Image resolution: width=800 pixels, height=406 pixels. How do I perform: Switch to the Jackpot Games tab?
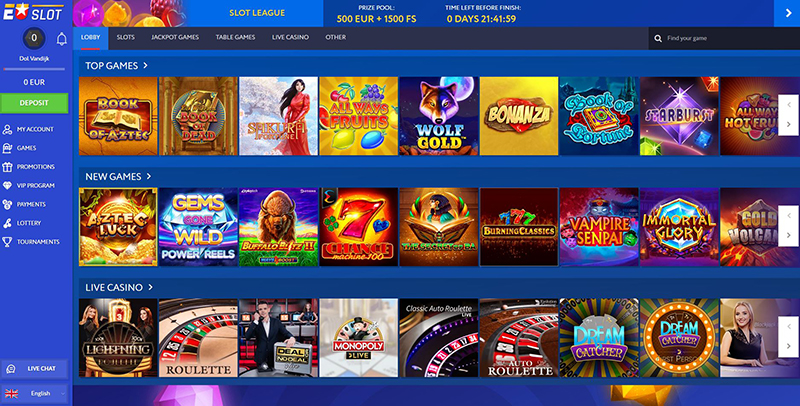175,37
